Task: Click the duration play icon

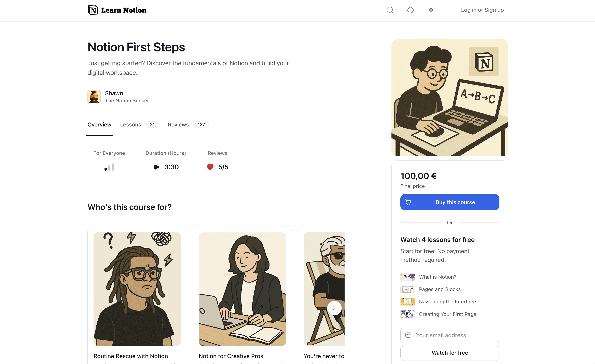Action: click(x=156, y=167)
